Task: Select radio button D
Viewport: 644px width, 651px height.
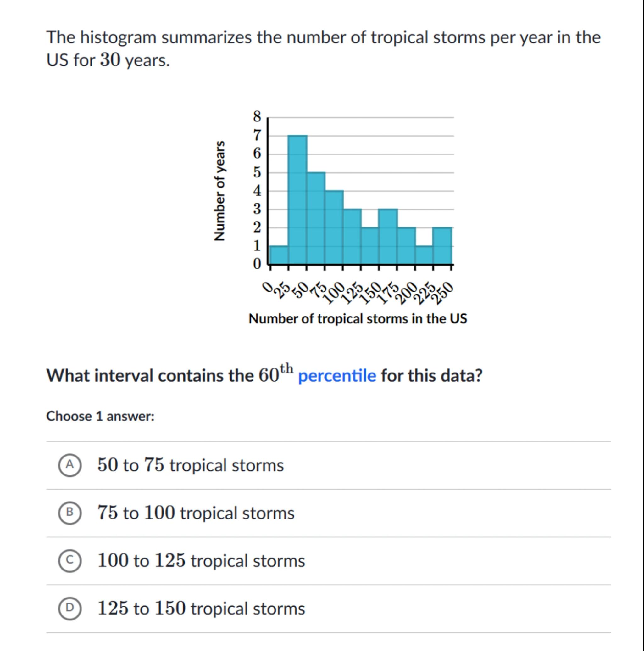Action: [70, 608]
